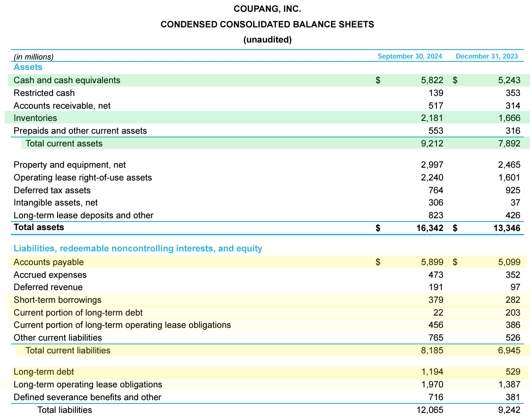530x420 pixels.
Task: Click the right-of-use assets value 2,240
Action: [x=432, y=178]
